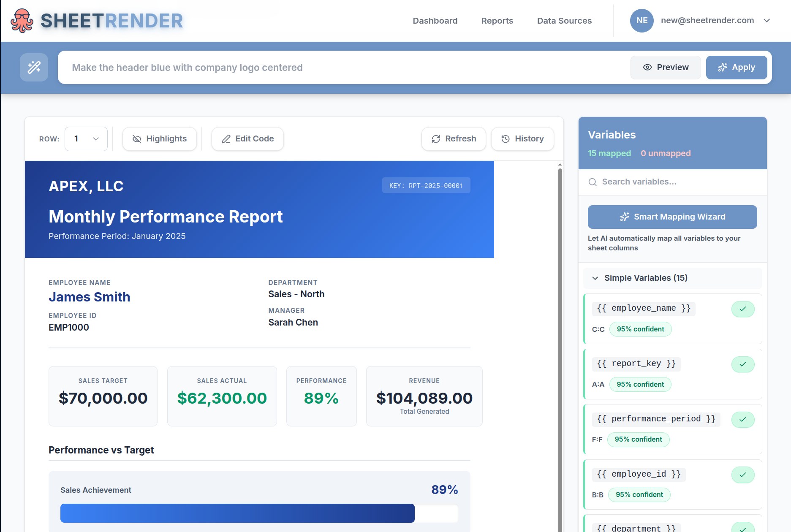Click inside the template prompt input field
The height and width of the screenshot is (532, 791).
coord(296,67)
